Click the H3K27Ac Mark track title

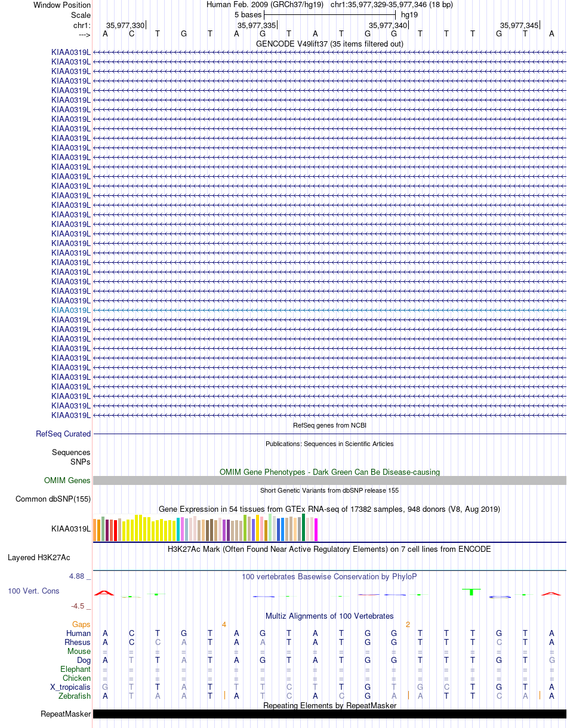tap(329, 549)
